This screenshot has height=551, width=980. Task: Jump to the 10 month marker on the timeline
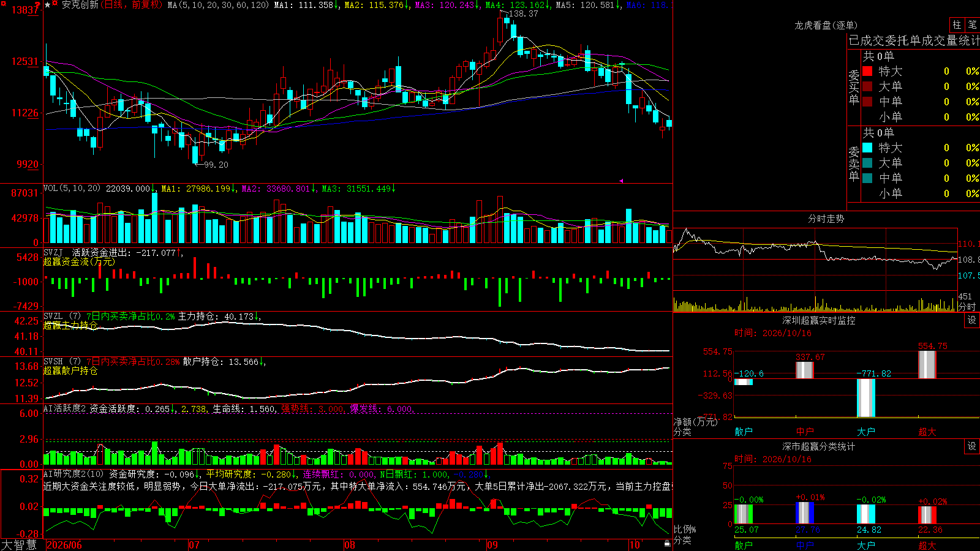click(635, 545)
